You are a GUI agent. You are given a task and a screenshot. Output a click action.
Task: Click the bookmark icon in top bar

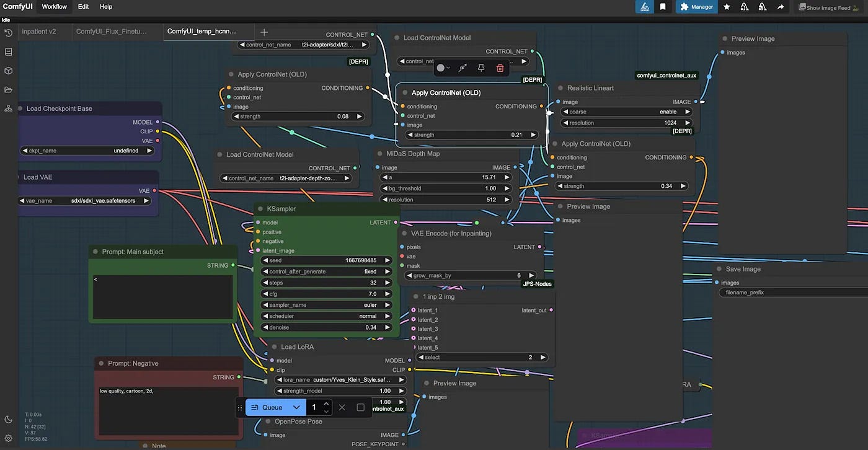click(x=663, y=7)
